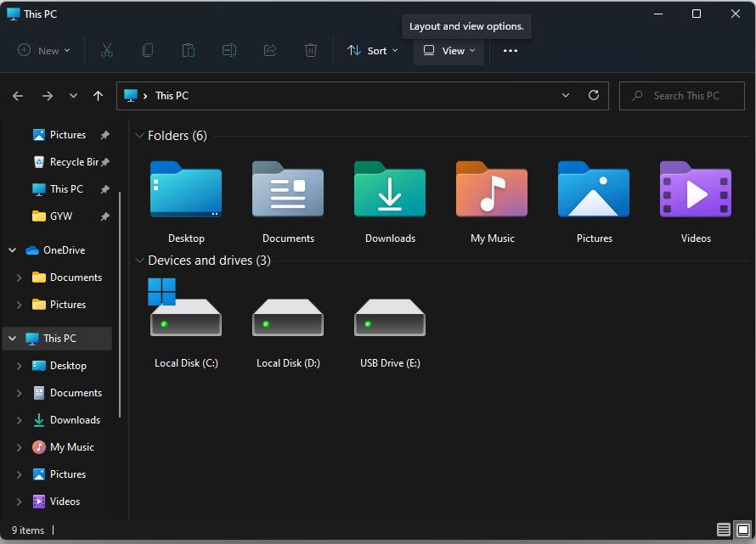
Task: Switch to large thumbnails view in status bar
Action: click(x=743, y=530)
